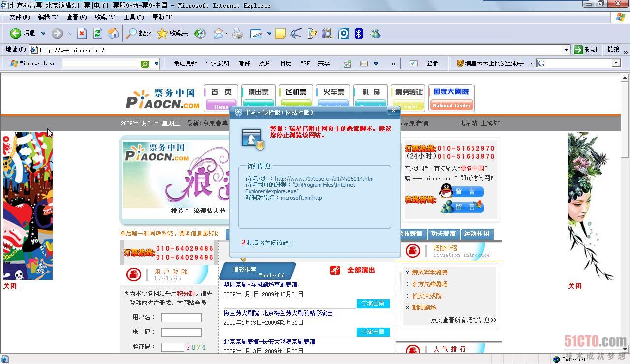The width and height of the screenshot is (630, 364).
Task: Open the 编辑(E) menu
Action: 48,17
